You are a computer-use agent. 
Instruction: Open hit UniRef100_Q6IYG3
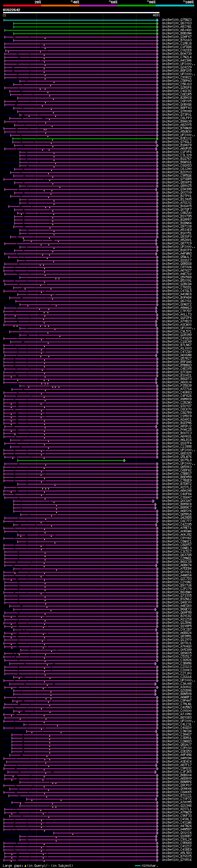(177, 24)
